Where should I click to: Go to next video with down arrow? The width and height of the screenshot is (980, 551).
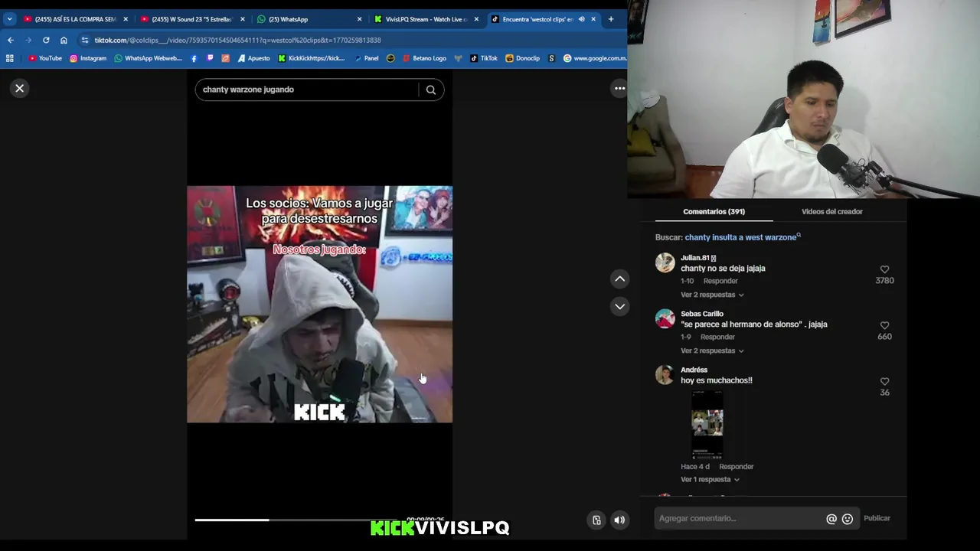pos(619,307)
